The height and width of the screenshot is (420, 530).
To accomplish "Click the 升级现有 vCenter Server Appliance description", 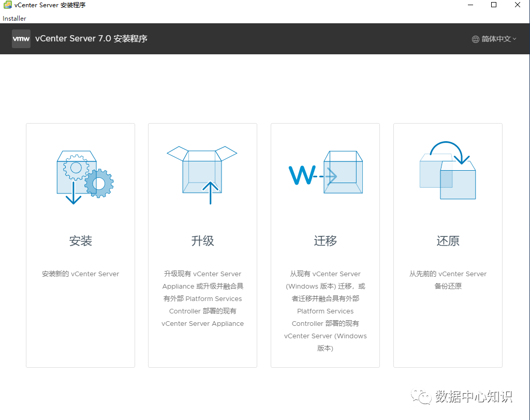I will coord(202,298).
